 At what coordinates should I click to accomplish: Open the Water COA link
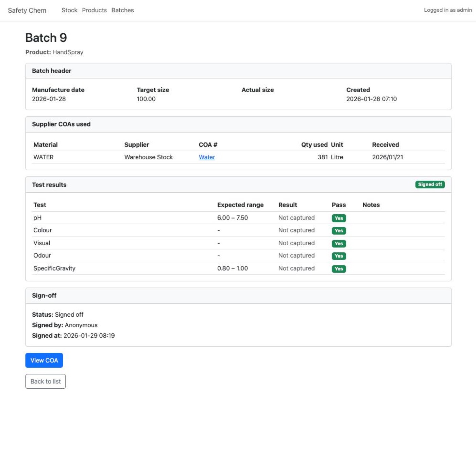[x=206, y=157]
